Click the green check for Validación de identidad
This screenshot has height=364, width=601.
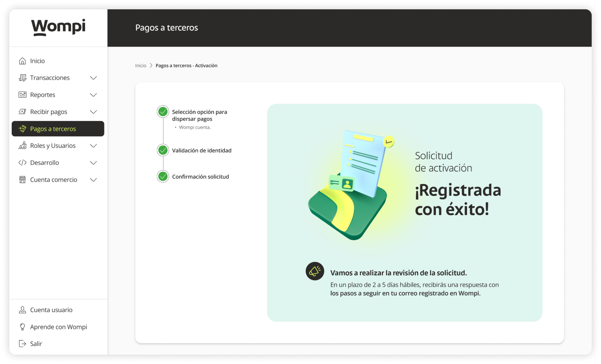tap(163, 150)
